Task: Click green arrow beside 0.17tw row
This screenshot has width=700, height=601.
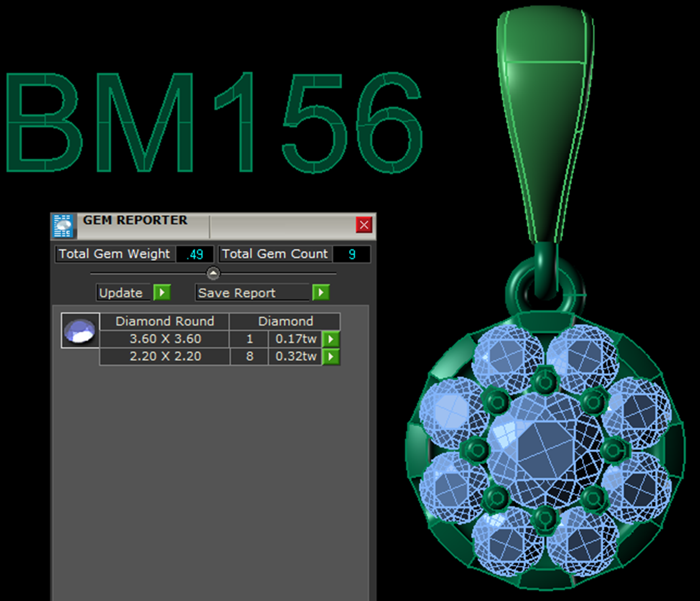Action: click(331, 339)
